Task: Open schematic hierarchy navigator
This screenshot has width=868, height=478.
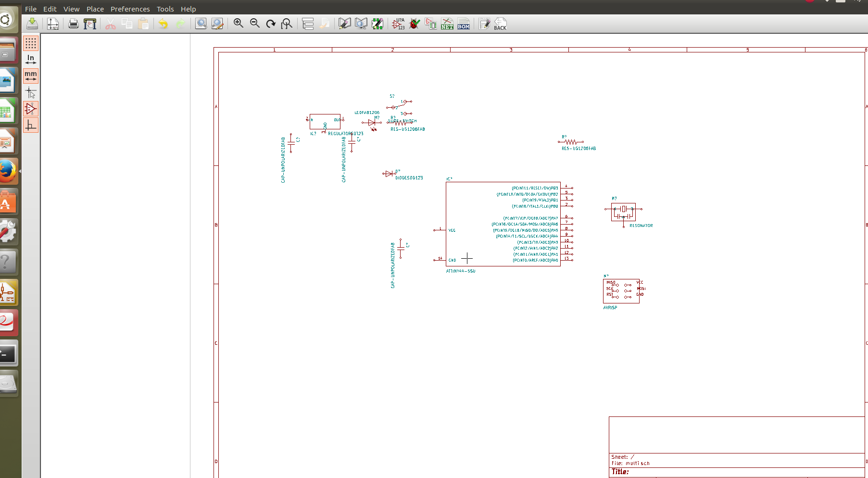Action: point(308,24)
